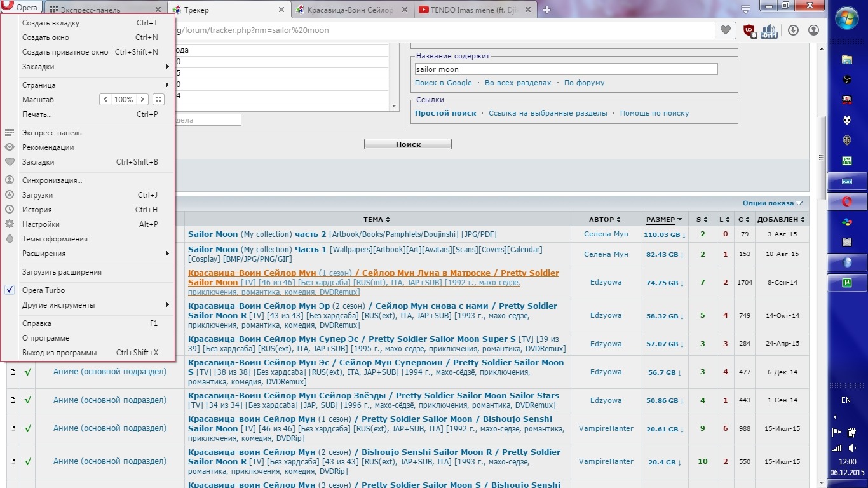The image size is (868, 488).
Task: Close the 'Трекер' tab
Action: pyautogui.click(x=281, y=10)
